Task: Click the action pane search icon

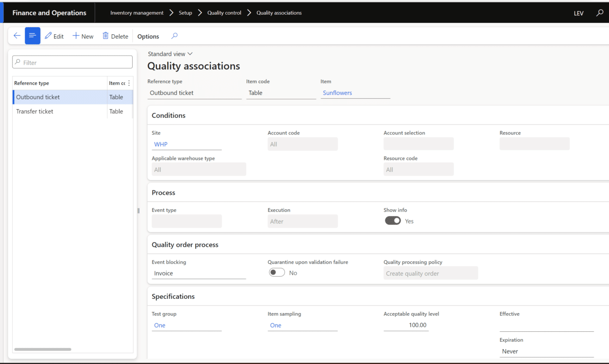Action: (175, 36)
